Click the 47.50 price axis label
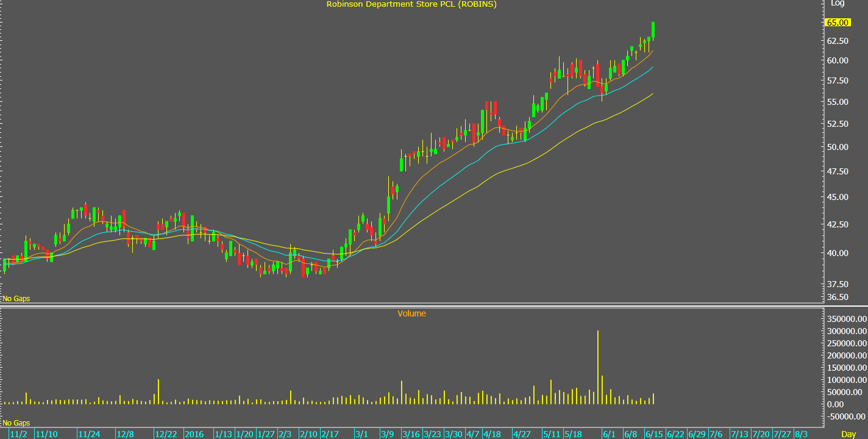The width and height of the screenshot is (868, 439). pos(838,171)
